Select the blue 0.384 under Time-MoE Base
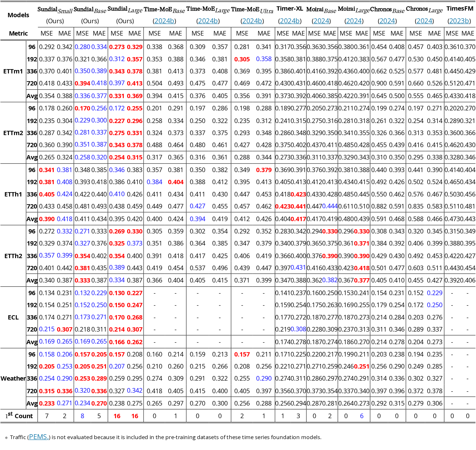 [x=154, y=182]
